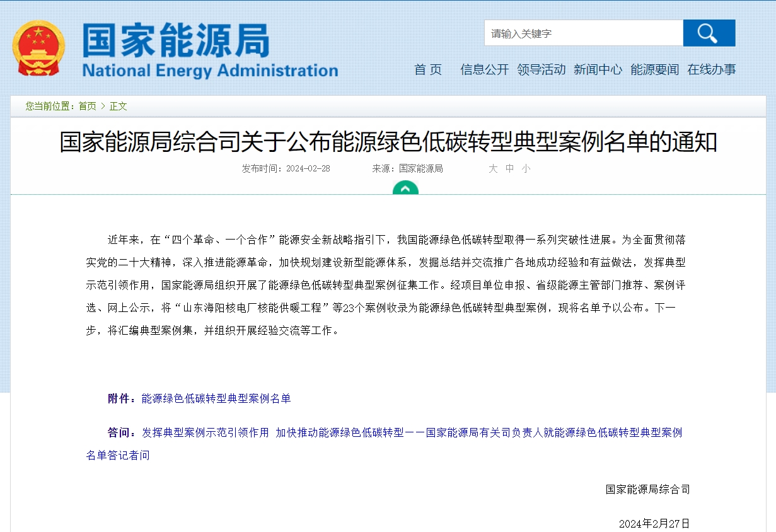The height and width of the screenshot is (532, 776).
Task: Click the national emblem logo
Action: [x=38, y=49]
